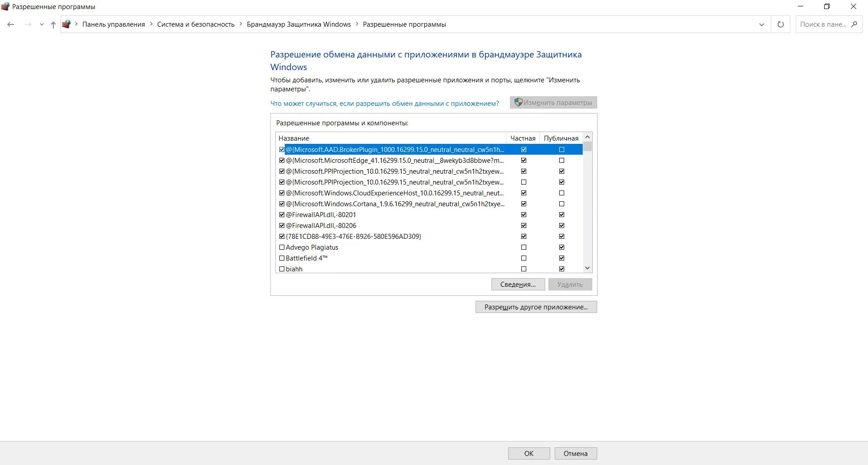Expand chevron after Брандмауэр Защитника Windows

[357, 24]
